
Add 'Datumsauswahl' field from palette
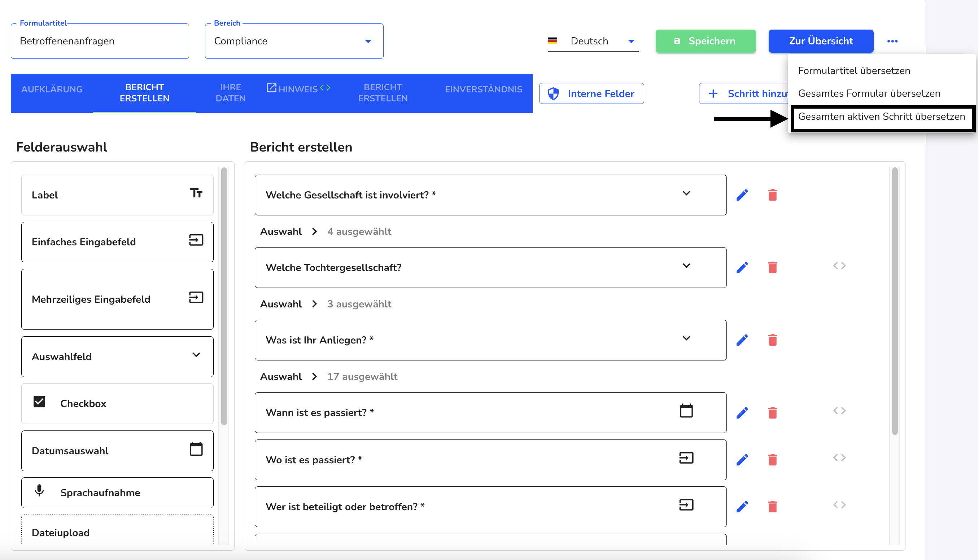(x=117, y=451)
